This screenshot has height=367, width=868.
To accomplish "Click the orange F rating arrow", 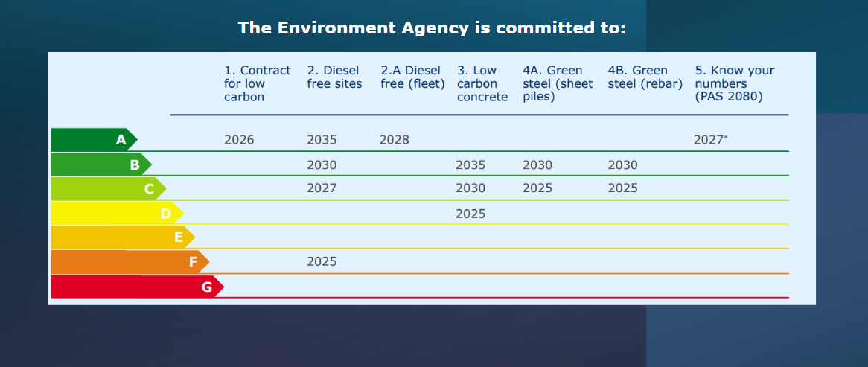I will coord(130,262).
